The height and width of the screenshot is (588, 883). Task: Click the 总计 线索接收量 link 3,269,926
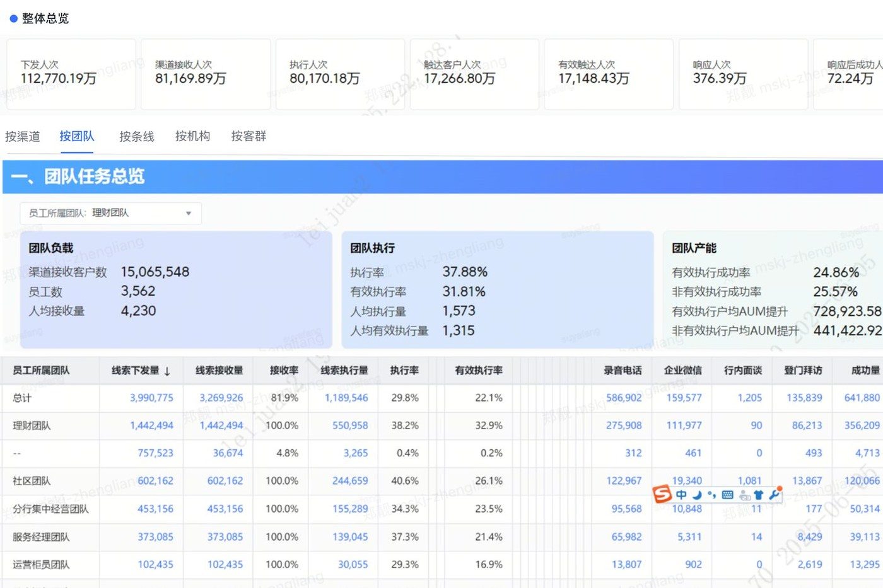tap(221, 398)
